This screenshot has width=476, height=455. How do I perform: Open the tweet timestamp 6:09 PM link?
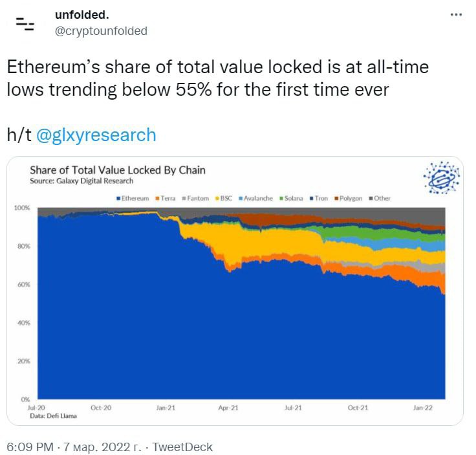coord(30,447)
